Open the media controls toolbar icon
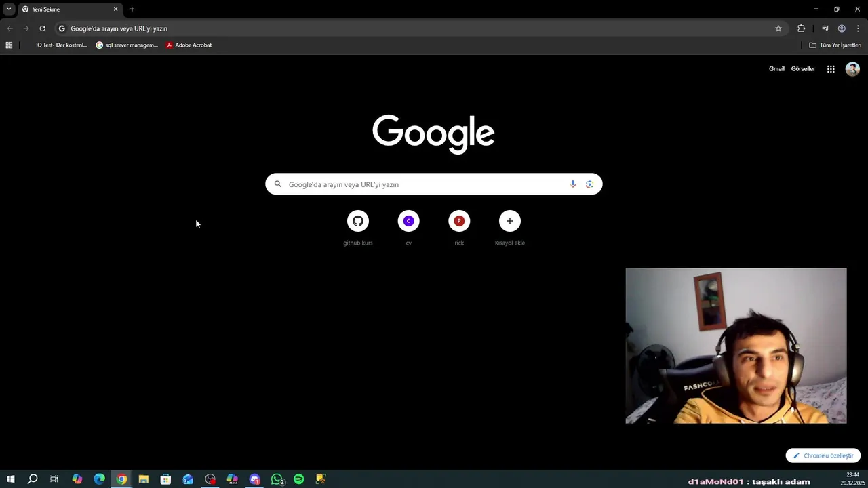868x488 pixels. (x=825, y=28)
